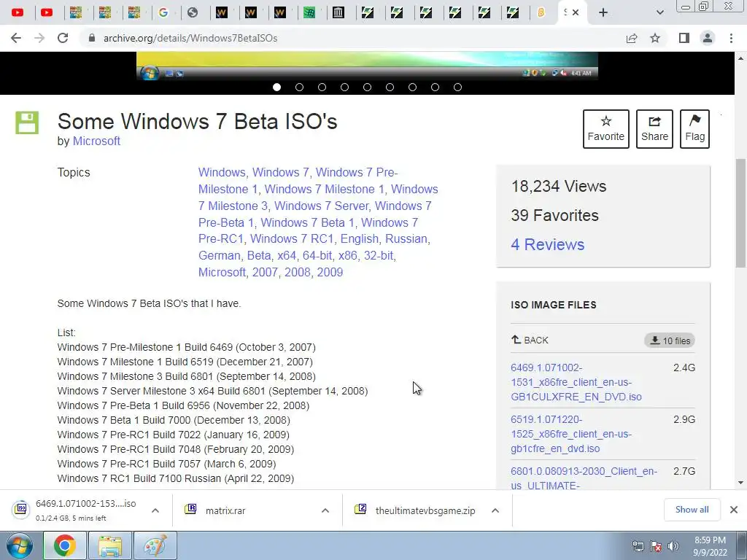Go back to the previous page

[x=16, y=38]
